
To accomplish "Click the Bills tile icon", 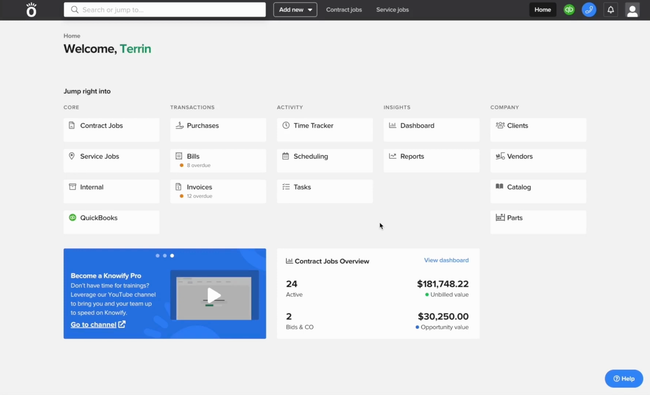I will (x=179, y=156).
